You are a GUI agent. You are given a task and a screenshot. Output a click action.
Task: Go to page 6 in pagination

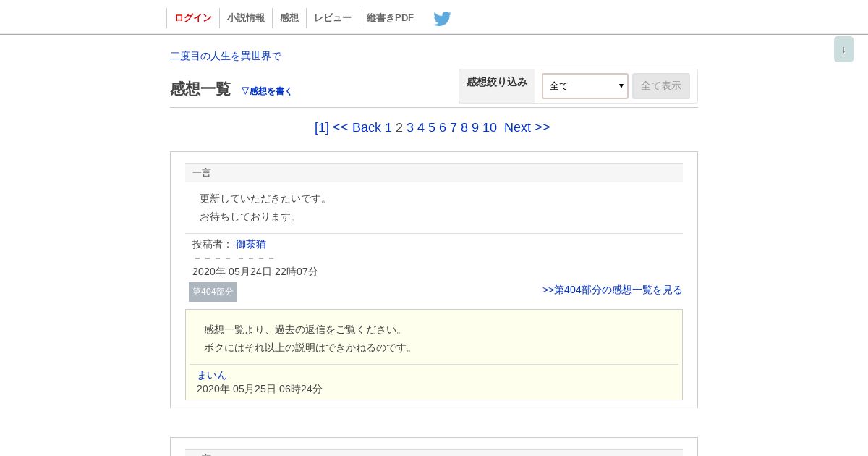(x=443, y=127)
